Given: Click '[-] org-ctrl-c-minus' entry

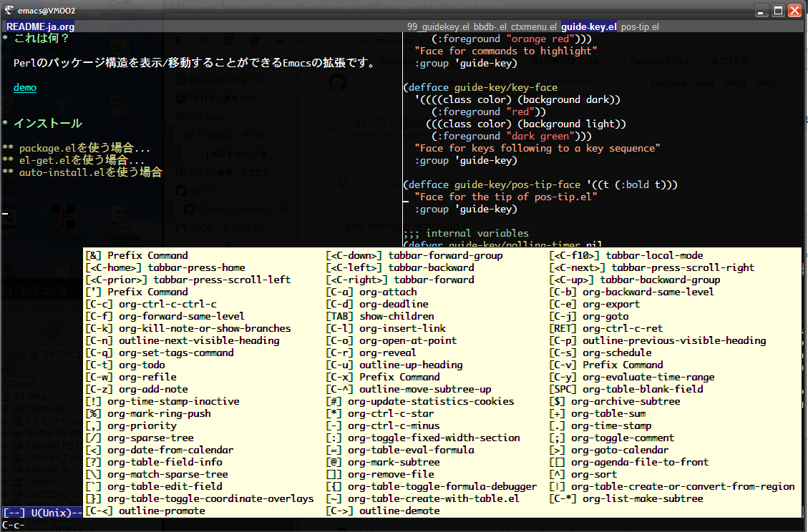Looking at the screenshot, I should (x=383, y=426).
